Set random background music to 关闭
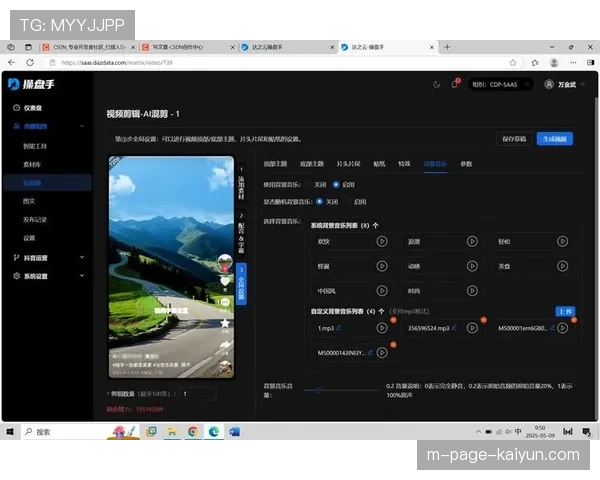Image resolution: width=600 pixels, height=480 pixels. [x=327, y=202]
